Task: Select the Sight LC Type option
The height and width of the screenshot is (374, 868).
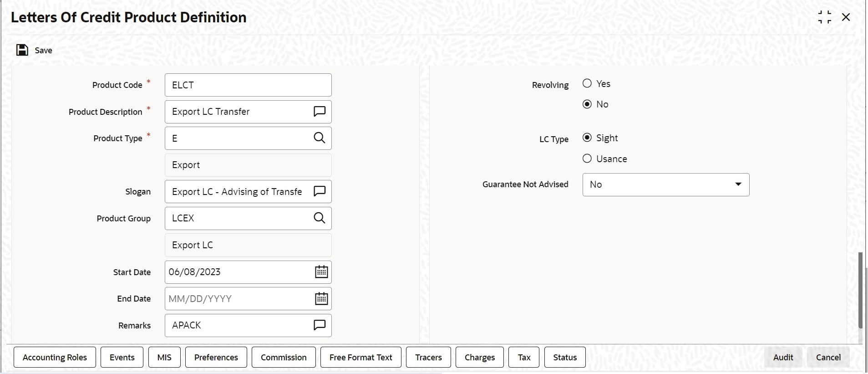Action: [x=587, y=138]
